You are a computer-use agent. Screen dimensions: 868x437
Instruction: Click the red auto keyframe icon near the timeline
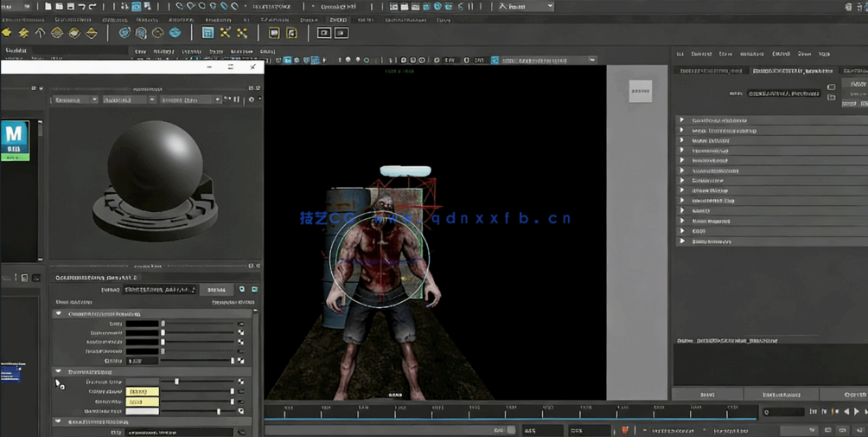pos(625,430)
